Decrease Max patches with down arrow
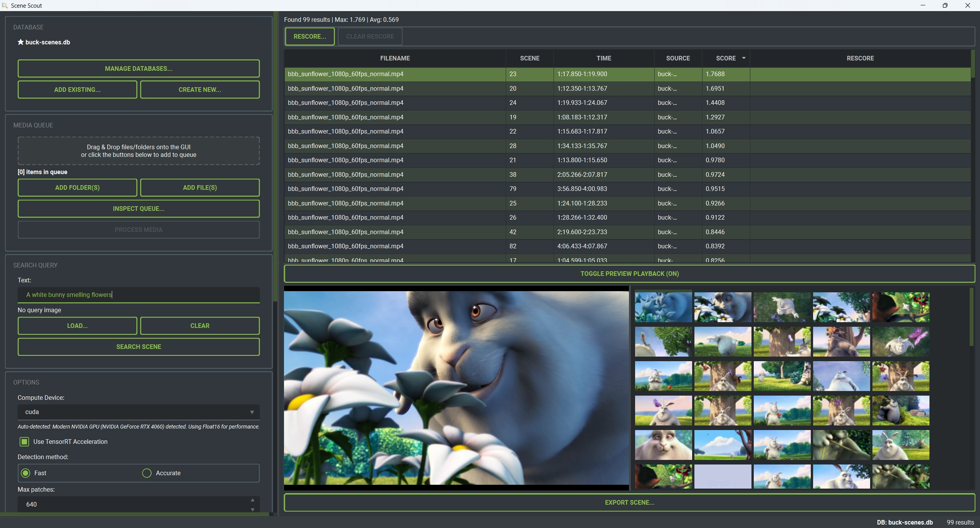 [x=252, y=509]
